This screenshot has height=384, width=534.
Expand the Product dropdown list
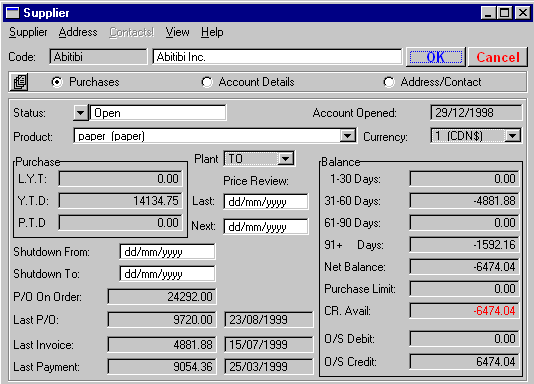347,136
